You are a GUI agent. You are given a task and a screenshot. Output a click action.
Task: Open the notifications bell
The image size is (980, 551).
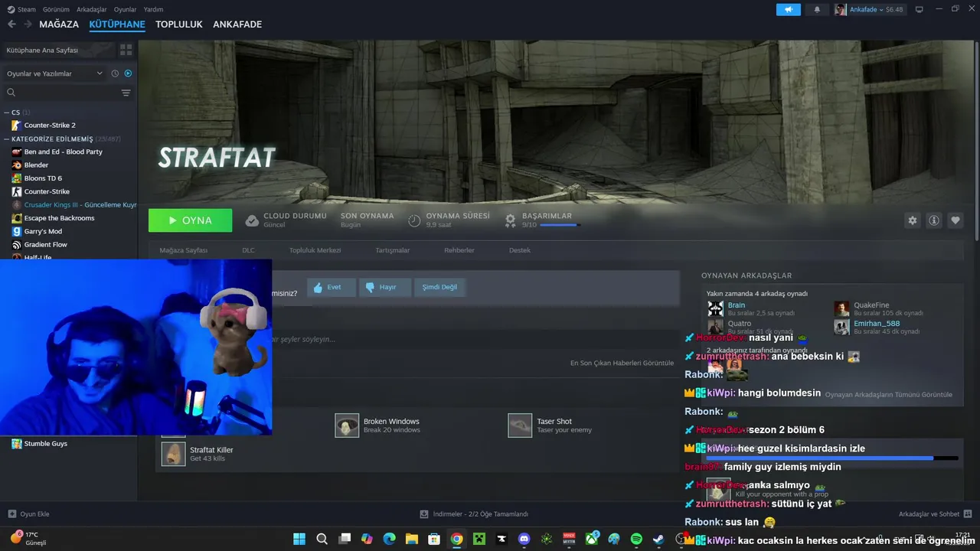[817, 9]
